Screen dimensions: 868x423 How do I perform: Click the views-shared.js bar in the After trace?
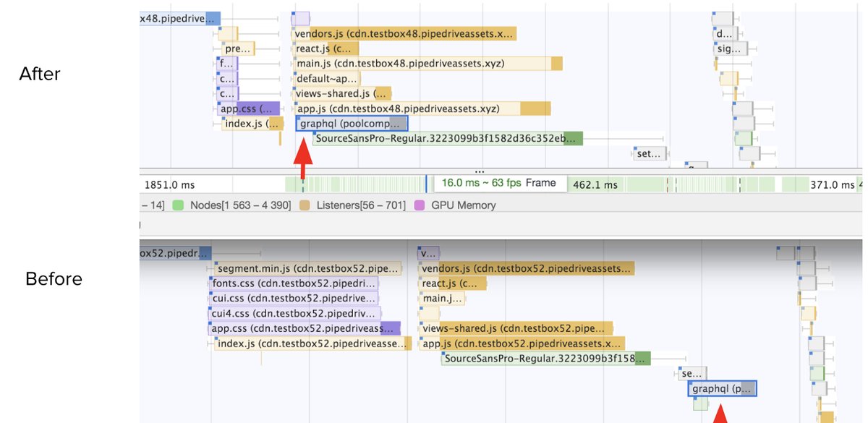pos(342,93)
